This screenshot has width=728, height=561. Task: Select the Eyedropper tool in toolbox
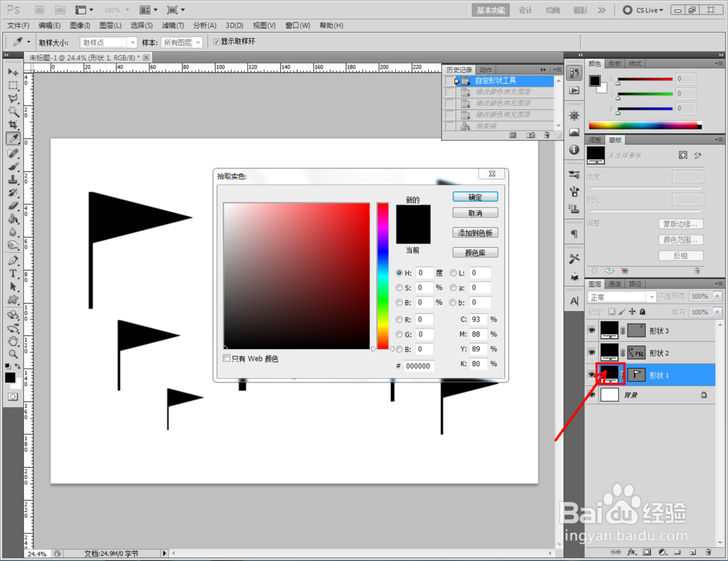(x=13, y=138)
